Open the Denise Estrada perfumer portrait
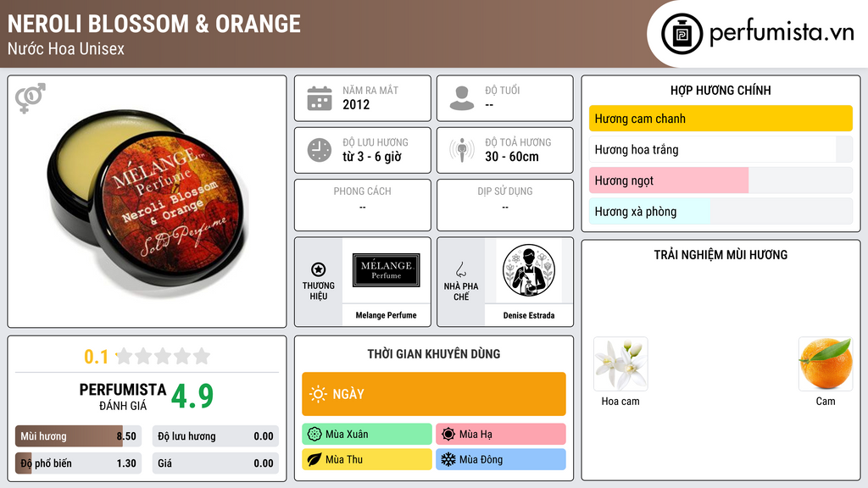The height and width of the screenshot is (488, 868). [x=529, y=270]
